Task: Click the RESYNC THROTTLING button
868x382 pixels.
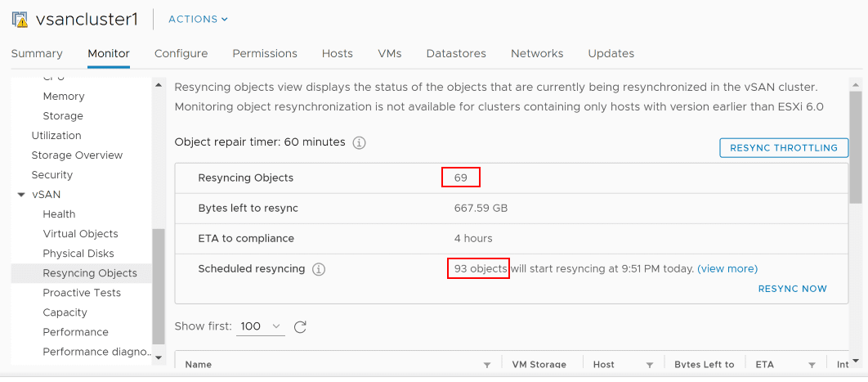Action: [x=783, y=148]
